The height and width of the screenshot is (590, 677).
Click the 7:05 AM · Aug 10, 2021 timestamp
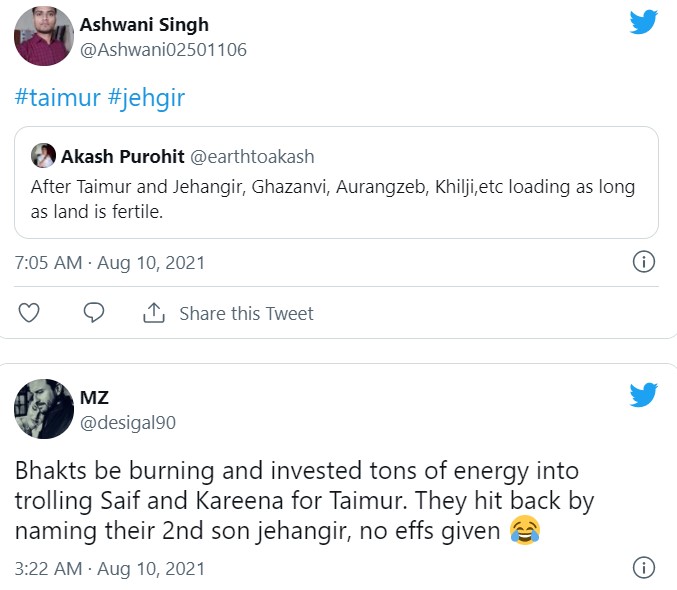point(110,263)
